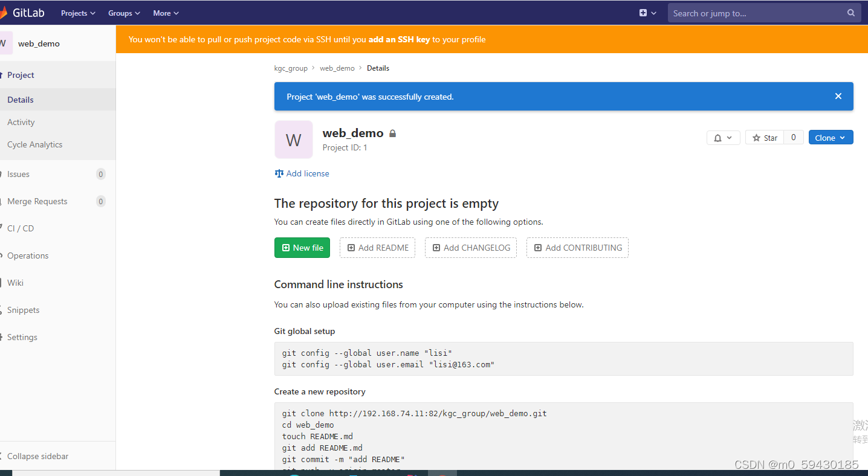The image size is (868, 476).
Task: Open Wiki in the sidebar
Action: tap(57, 283)
